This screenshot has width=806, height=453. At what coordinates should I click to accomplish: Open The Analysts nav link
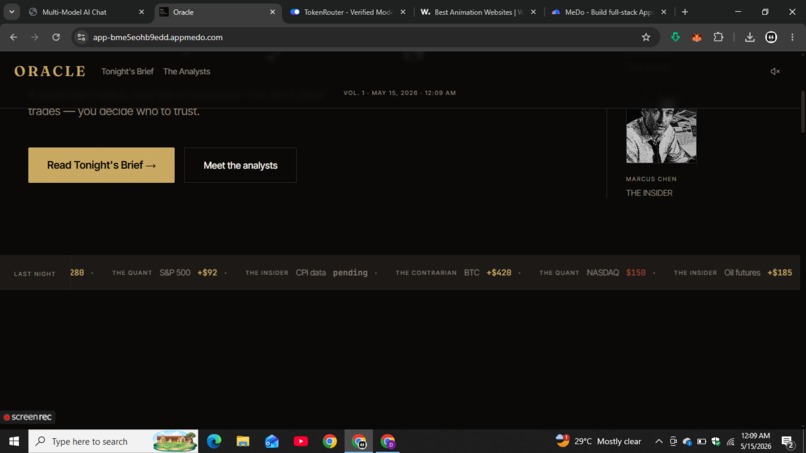(x=187, y=71)
